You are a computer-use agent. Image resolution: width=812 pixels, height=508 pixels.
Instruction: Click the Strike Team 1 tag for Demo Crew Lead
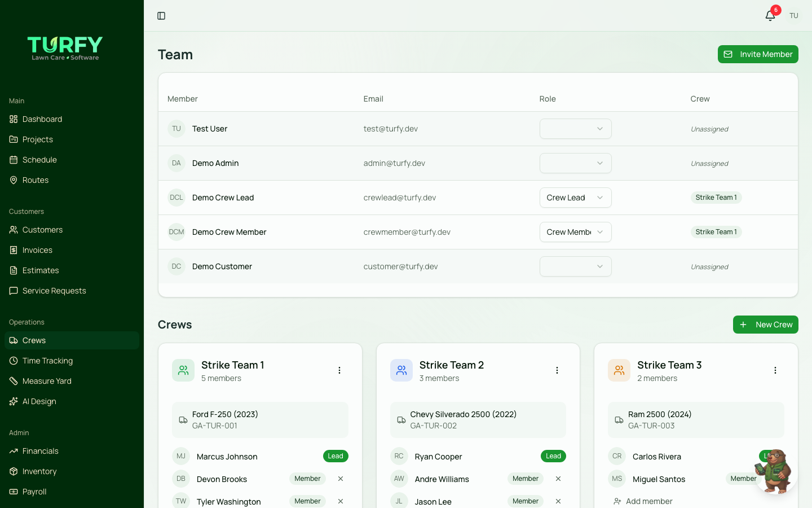tap(716, 198)
